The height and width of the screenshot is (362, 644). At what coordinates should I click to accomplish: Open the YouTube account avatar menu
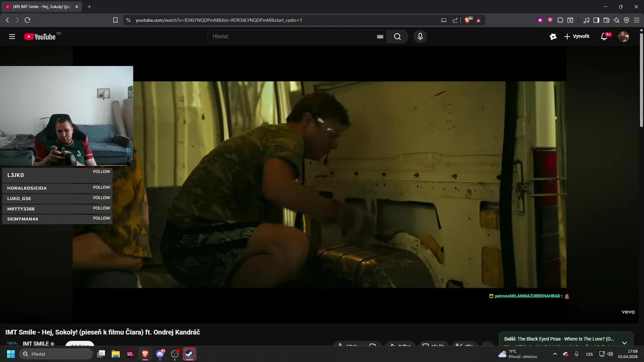click(623, 37)
